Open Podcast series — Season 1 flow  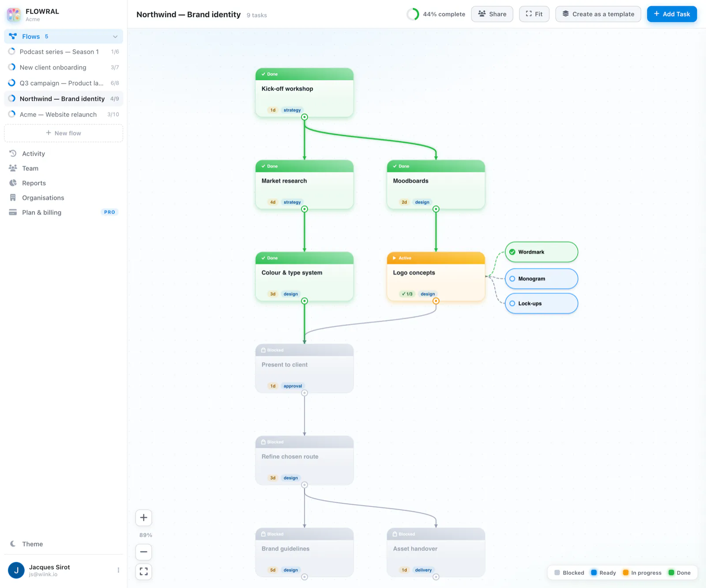coord(64,52)
